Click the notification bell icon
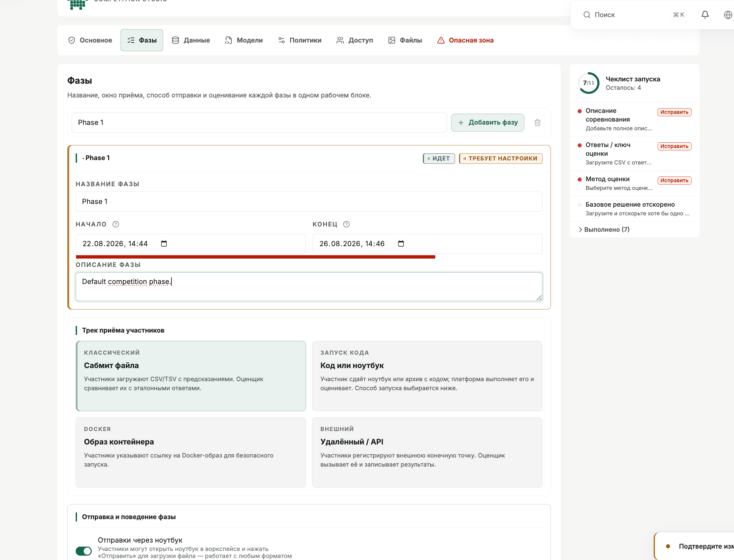 (705, 15)
